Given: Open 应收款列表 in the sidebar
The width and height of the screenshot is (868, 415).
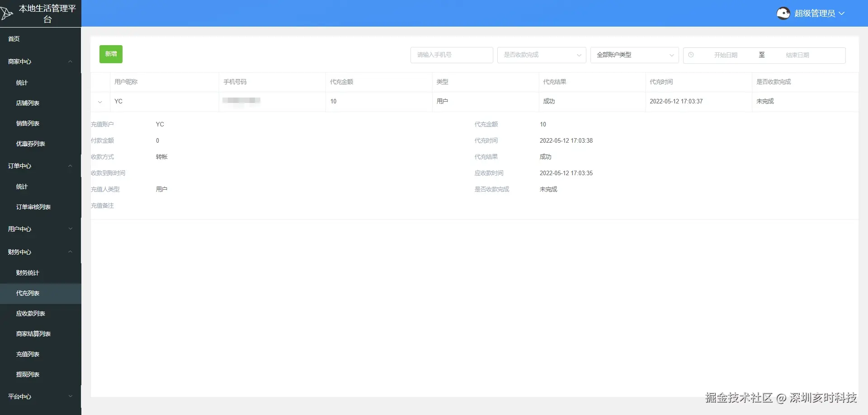Looking at the screenshot, I should pyautogui.click(x=41, y=313).
